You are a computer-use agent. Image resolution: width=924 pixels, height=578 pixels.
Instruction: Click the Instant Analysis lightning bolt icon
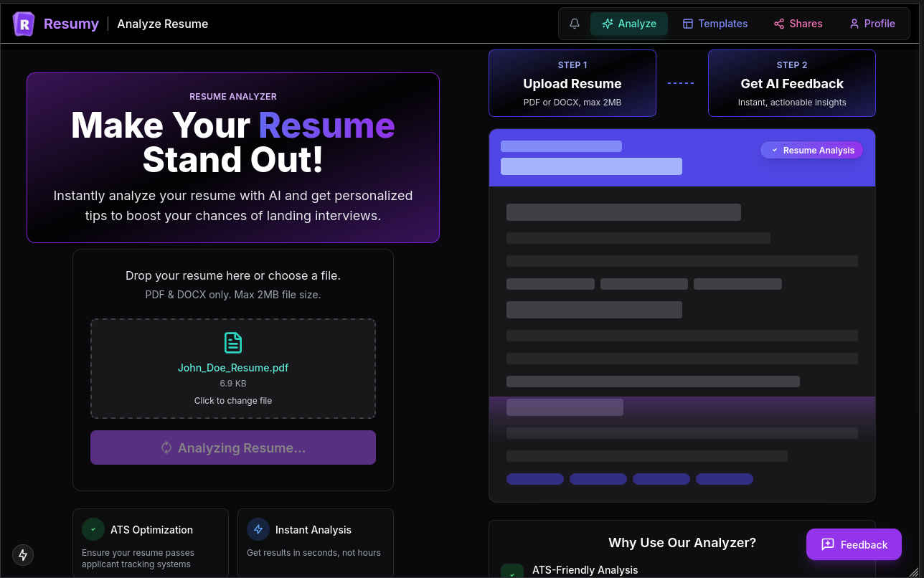258,529
